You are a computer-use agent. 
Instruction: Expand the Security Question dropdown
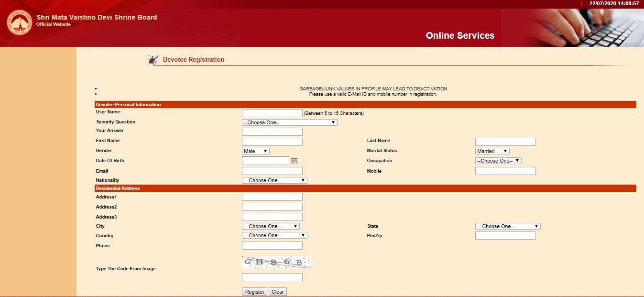(289, 122)
